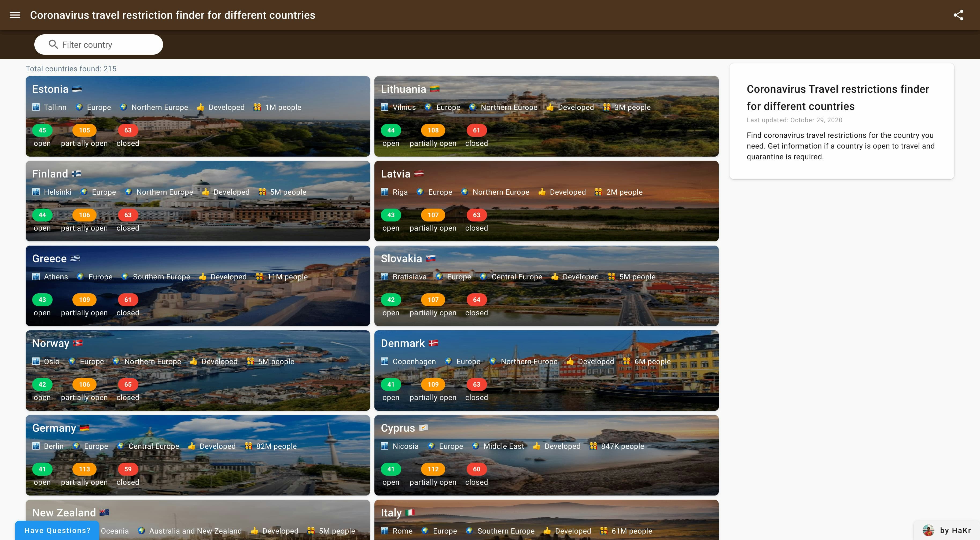This screenshot has height=540, width=980.
Task: Click the thumbs-up Developed icon on Germany card
Action: pos(192,446)
